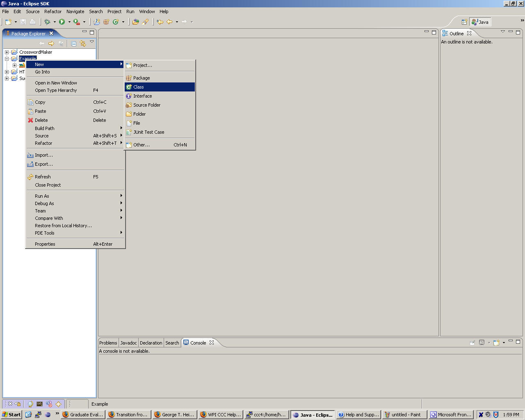Image resolution: width=525 pixels, height=420 pixels.
Task: Click New Java Package toolbar icon
Action: [106, 22]
